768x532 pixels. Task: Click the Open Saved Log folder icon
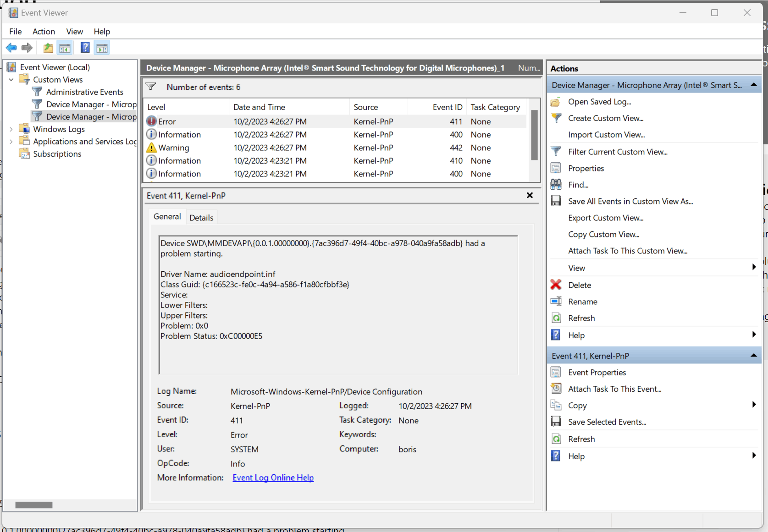coord(556,102)
